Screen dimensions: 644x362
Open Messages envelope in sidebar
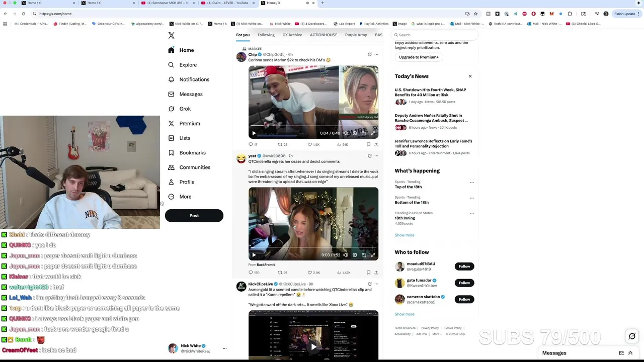(185, 94)
